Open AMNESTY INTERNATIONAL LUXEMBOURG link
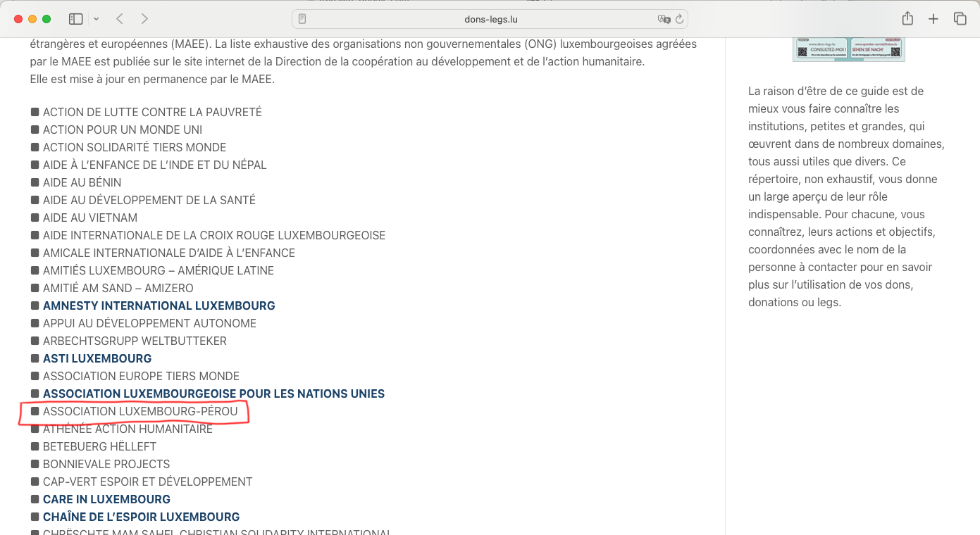 coord(159,306)
